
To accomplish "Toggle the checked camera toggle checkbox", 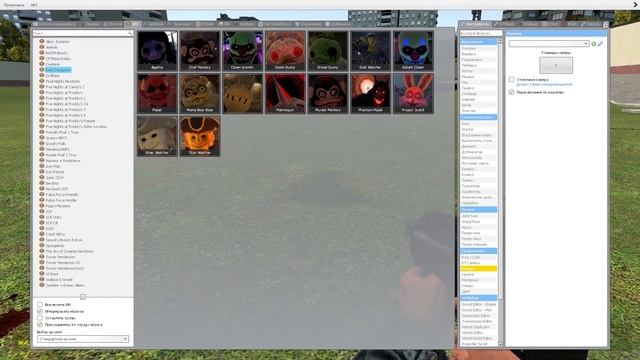I will pos(511,92).
